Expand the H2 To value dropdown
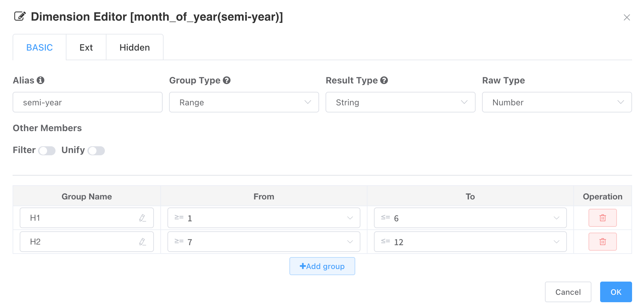This screenshot has height=308, width=644. tap(470, 242)
